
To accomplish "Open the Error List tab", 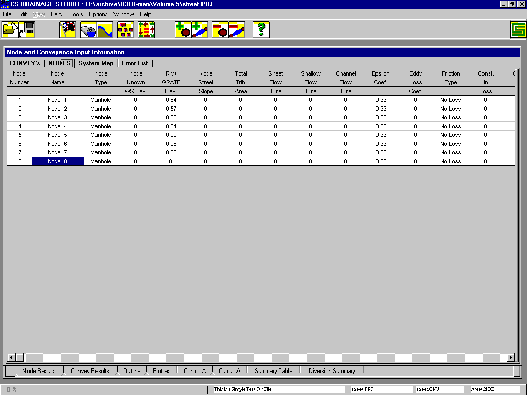I will [x=135, y=63].
